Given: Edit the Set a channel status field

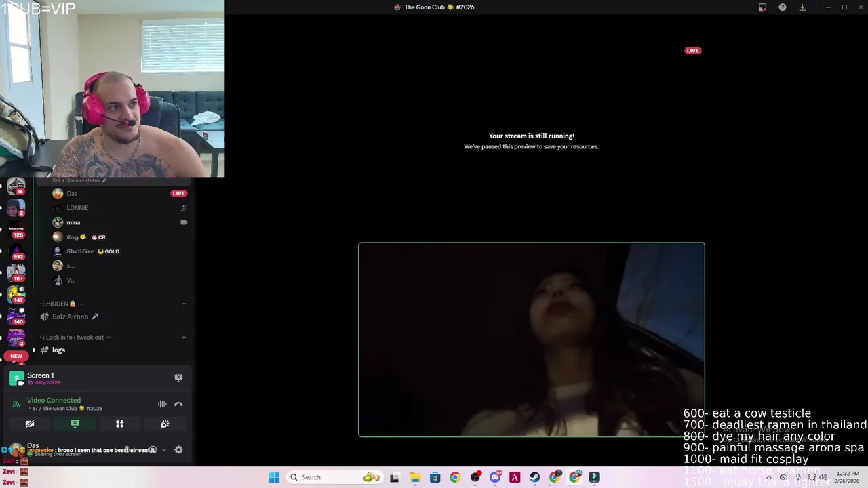Looking at the screenshot, I should click(x=79, y=180).
